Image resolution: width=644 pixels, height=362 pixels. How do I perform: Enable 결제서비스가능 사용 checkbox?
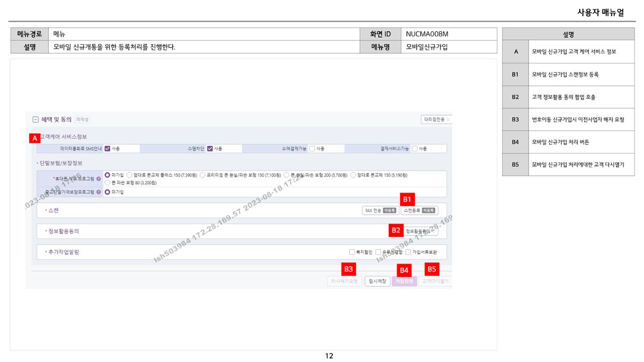(x=415, y=148)
